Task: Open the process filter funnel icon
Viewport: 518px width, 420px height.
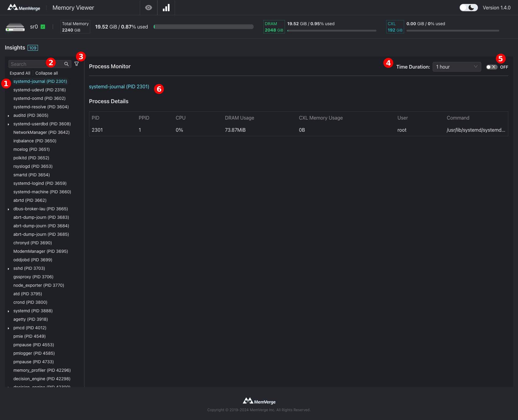Action: tap(77, 64)
